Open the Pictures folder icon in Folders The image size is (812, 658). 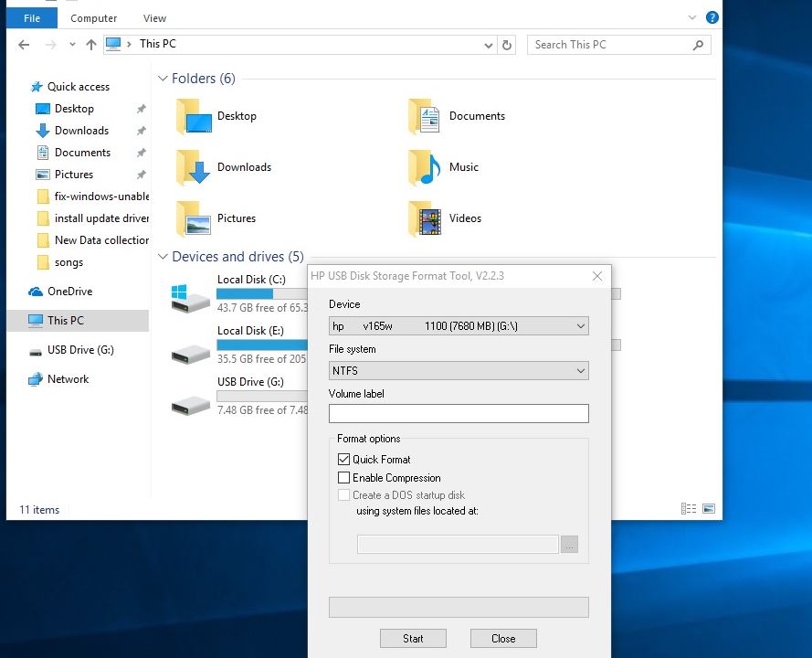[194, 218]
